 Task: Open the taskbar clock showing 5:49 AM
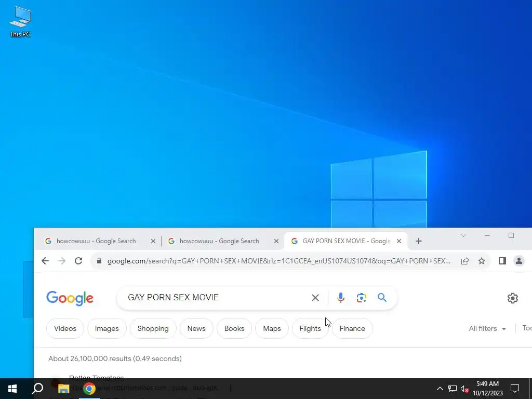pos(487,389)
